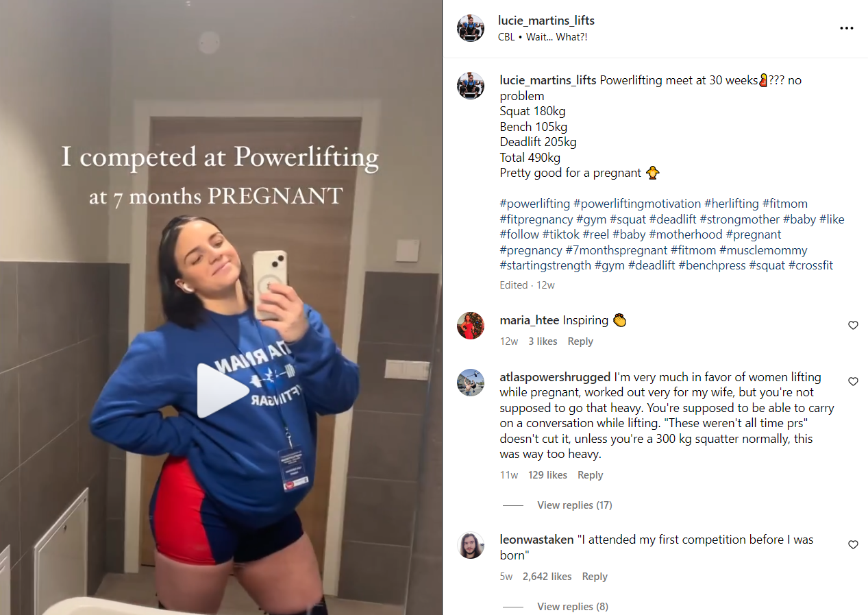
Task: Like leonwastaken's comment with heart icon
Action: pyautogui.click(x=853, y=545)
